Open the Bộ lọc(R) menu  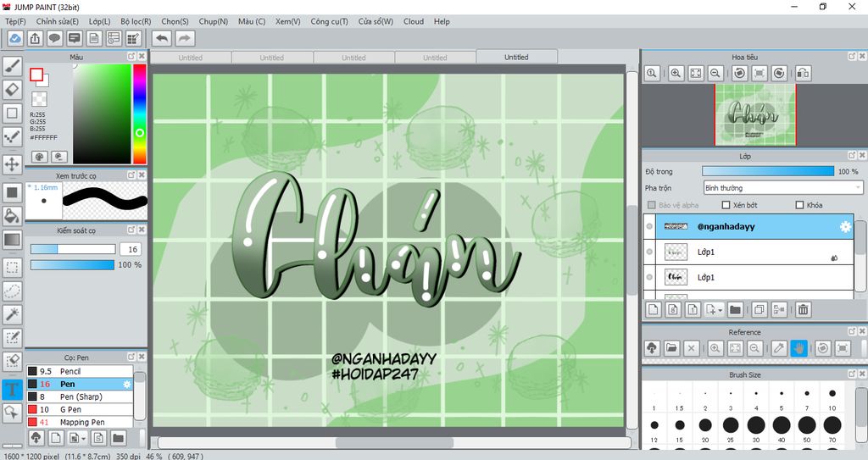point(136,21)
